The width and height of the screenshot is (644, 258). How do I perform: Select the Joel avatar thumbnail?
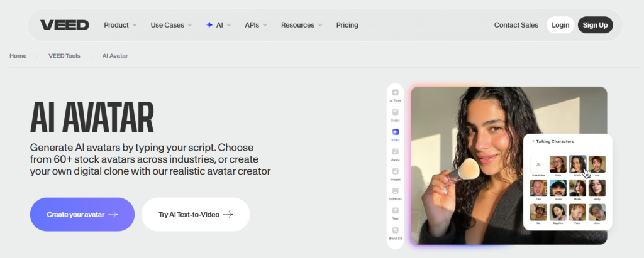(x=597, y=164)
